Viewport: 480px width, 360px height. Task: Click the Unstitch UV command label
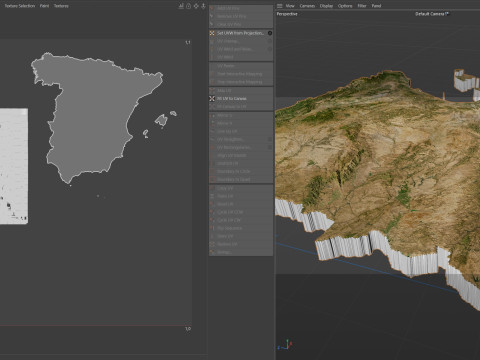point(228,163)
